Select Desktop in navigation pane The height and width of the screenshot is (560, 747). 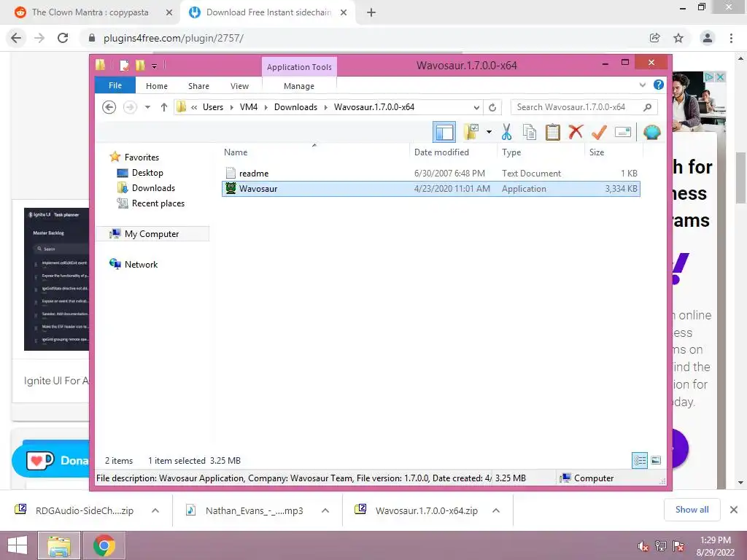[x=147, y=173]
